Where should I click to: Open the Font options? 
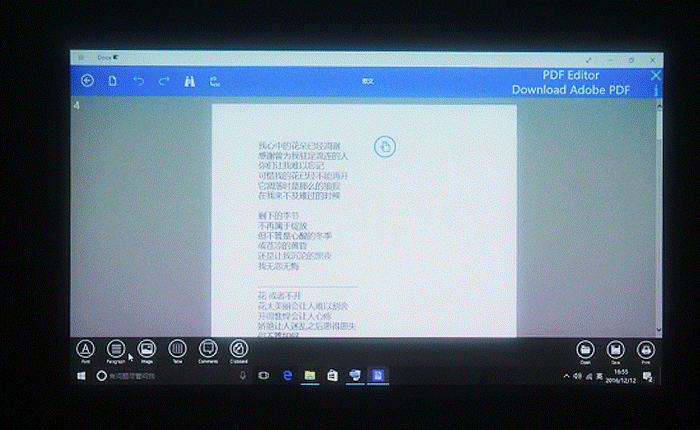tap(86, 348)
